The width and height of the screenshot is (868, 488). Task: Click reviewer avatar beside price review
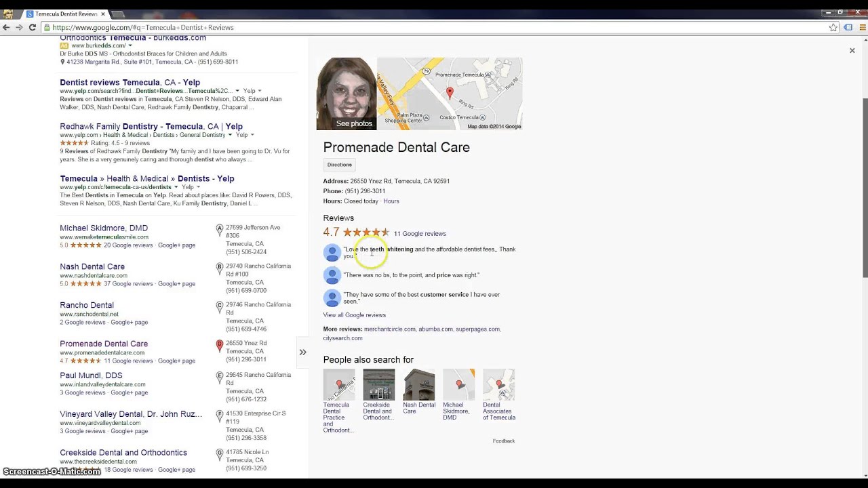(332, 275)
